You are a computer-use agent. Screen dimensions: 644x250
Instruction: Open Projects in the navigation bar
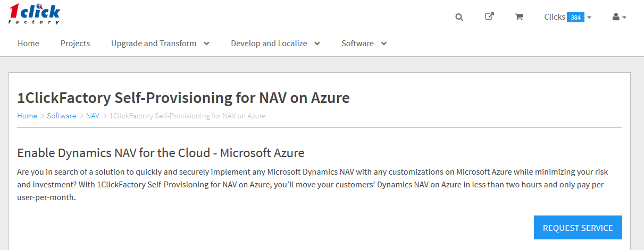tap(75, 44)
